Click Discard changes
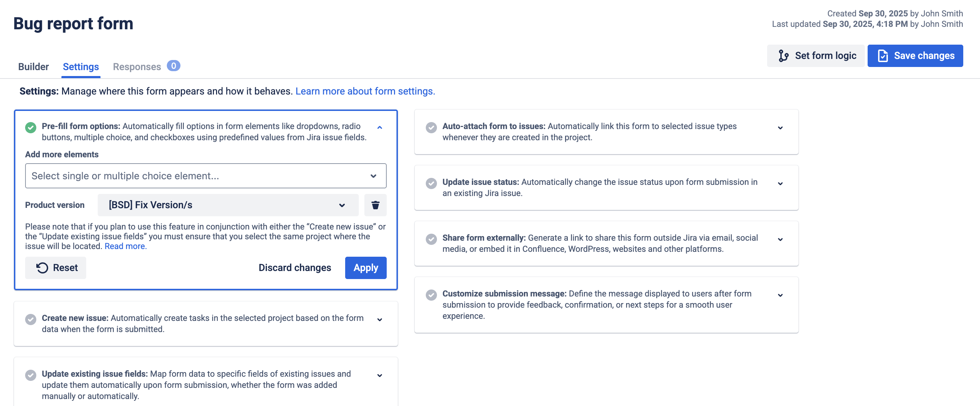The width and height of the screenshot is (980, 406). [295, 268]
